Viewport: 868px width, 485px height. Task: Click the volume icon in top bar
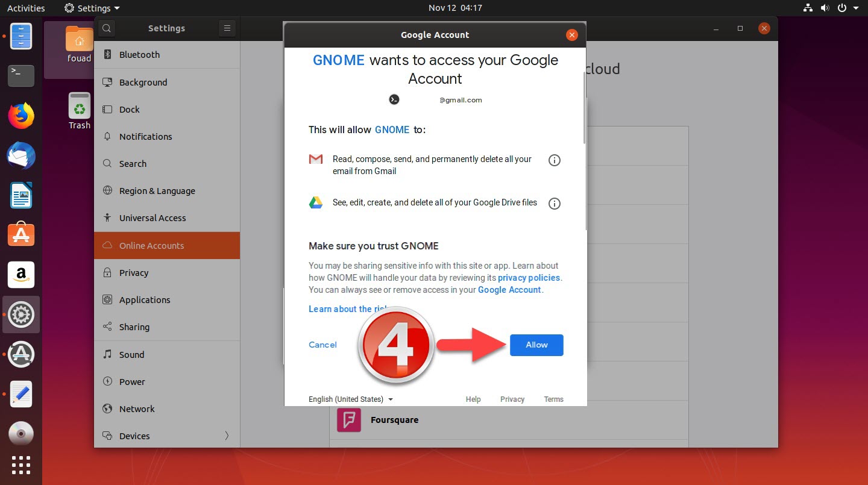(825, 8)
